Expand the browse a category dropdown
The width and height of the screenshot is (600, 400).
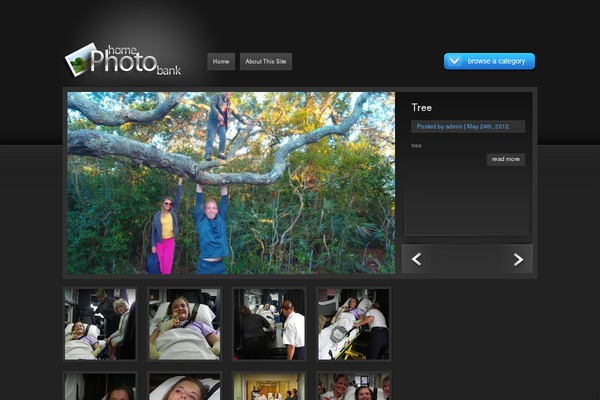click(489, 61)
